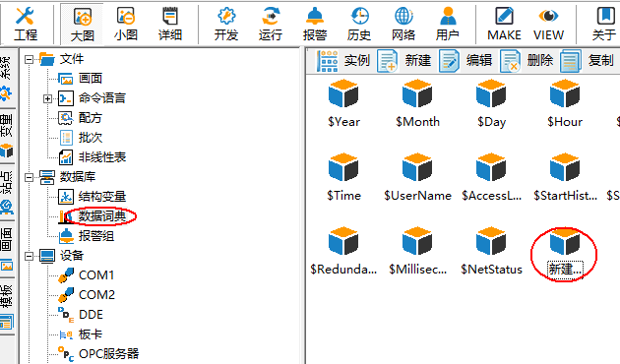Open the 历史 history tool
620x364 pixels.
tap(359, 24)
